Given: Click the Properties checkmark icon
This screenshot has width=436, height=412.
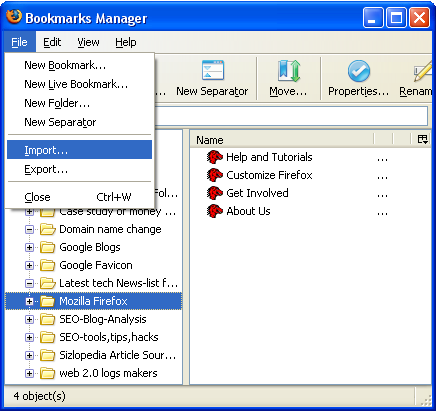Looking at the screenshot, I should (359, 71).
